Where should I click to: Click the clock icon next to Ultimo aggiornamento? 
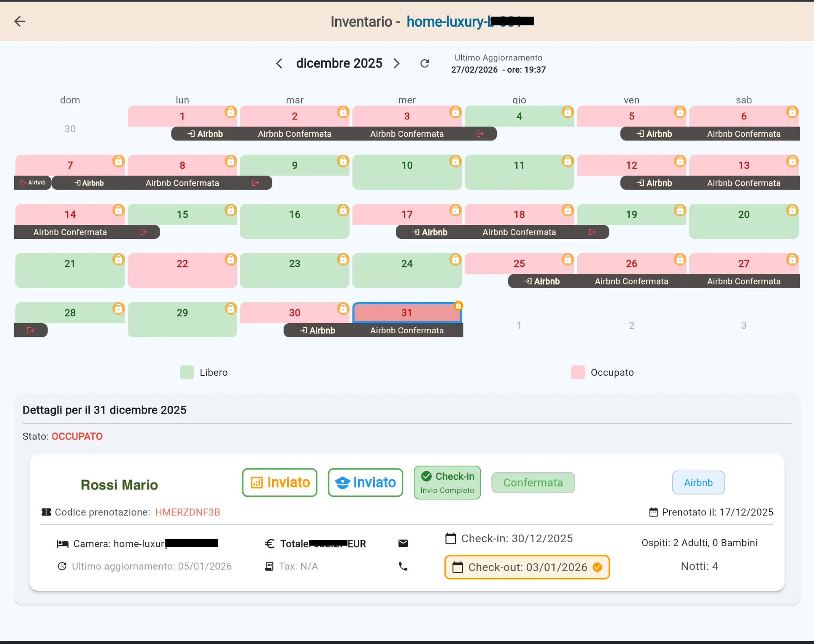tap(62, 566)
